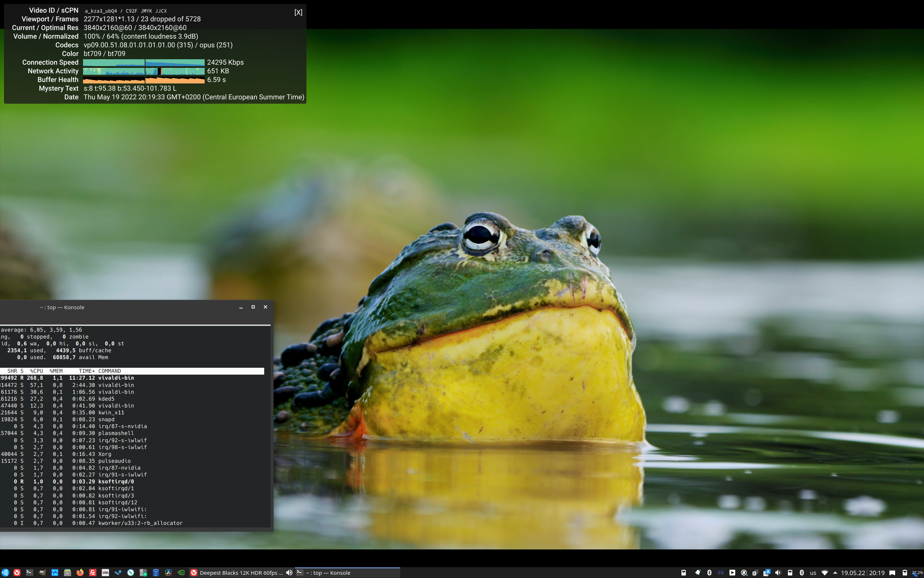
Task: Open the EN input language indicator
Action: pyautogui.click(x=720, y=572)
